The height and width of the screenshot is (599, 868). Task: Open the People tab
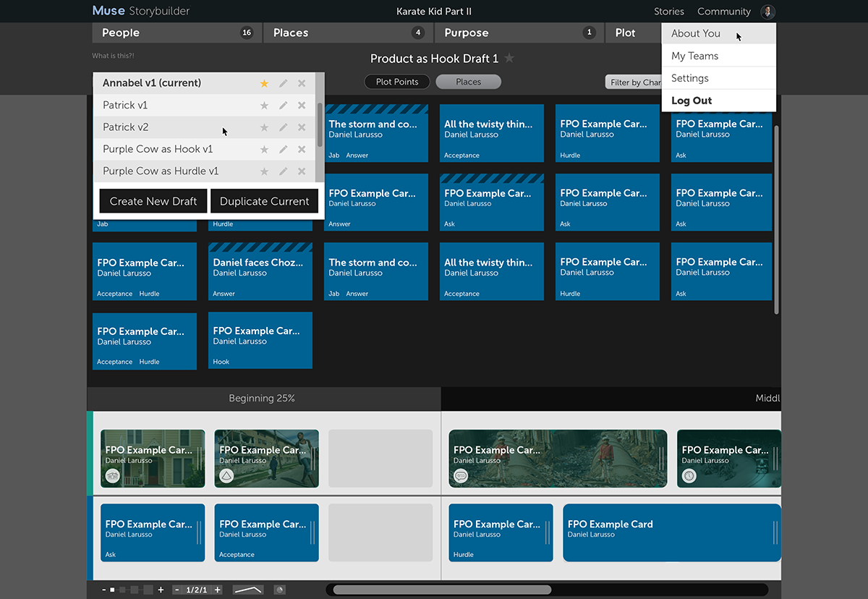point(176,33)
